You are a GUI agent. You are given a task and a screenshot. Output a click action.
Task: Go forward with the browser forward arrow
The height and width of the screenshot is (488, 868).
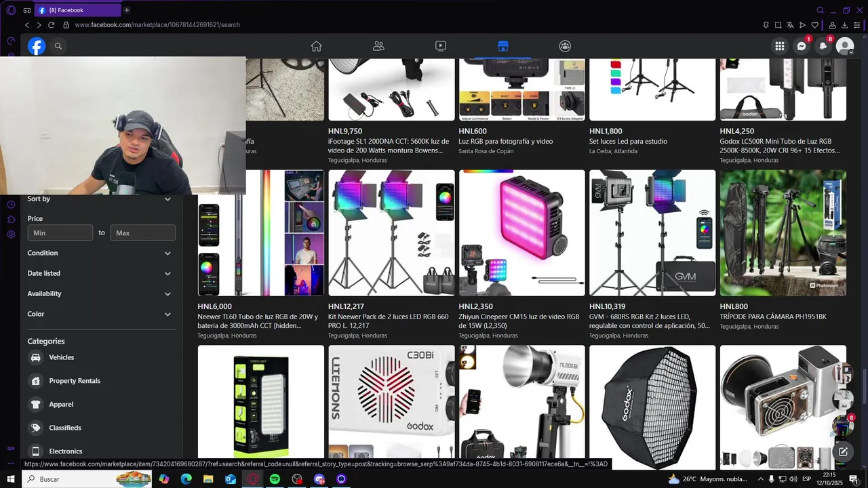point(39,25)
